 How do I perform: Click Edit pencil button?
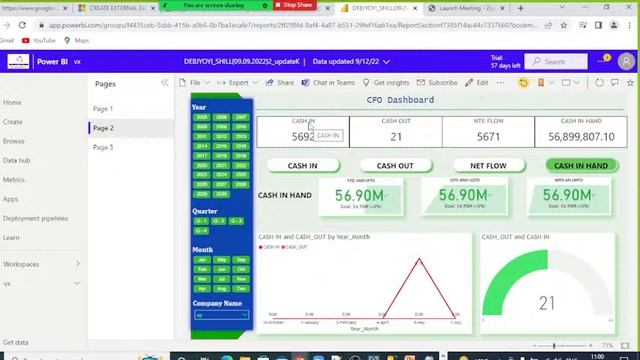tap(476, 83)
